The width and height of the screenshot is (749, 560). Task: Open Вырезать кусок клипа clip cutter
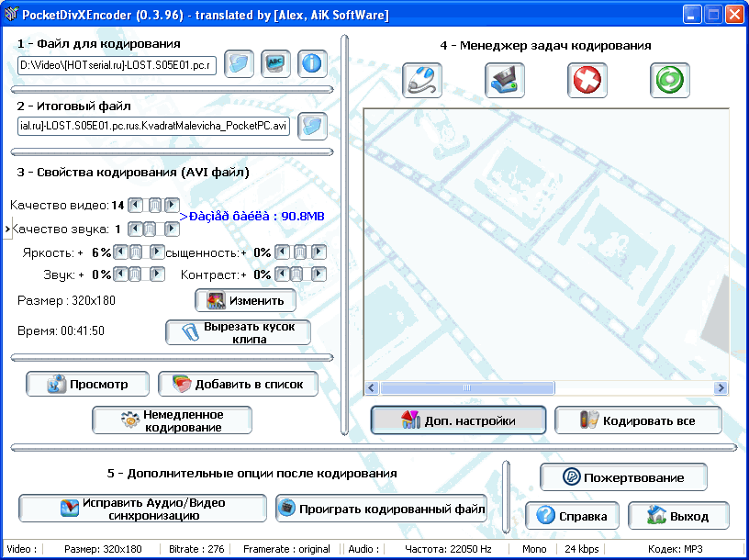pos(238,332)
